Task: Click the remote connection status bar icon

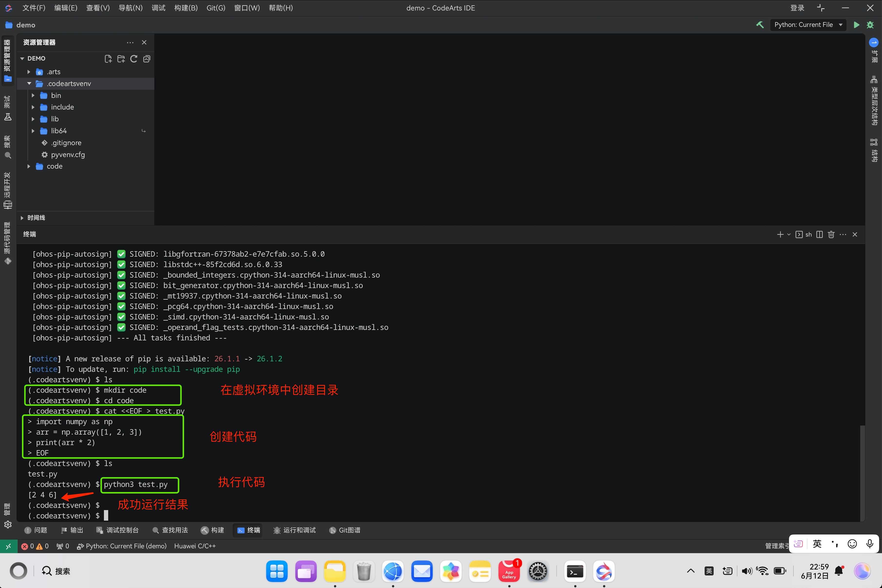Action: coord(9,546)
